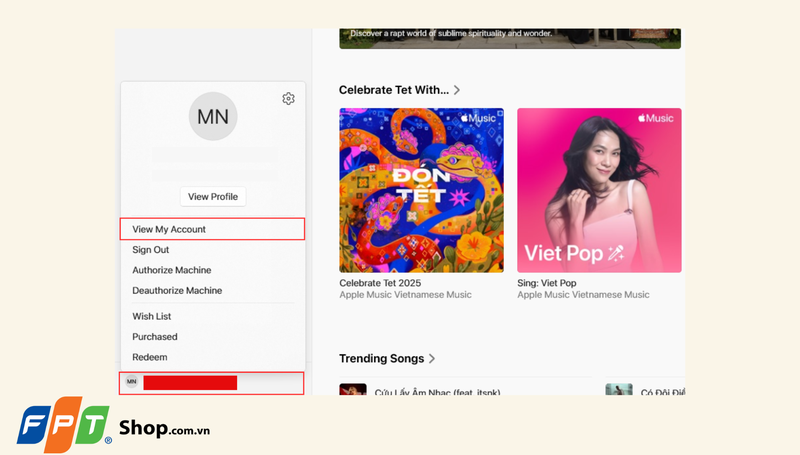Open Đón Tết playlist artwork
The image size is (800, 455).
pyautogui.click(x=421, y=190)
